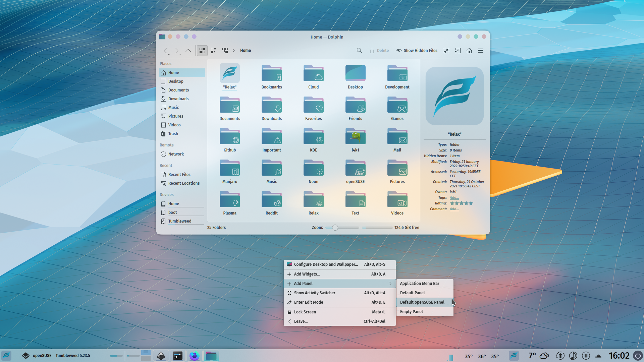Select the Cloud folder
This screenshot has width=644, height=362.
pos(314,77)
